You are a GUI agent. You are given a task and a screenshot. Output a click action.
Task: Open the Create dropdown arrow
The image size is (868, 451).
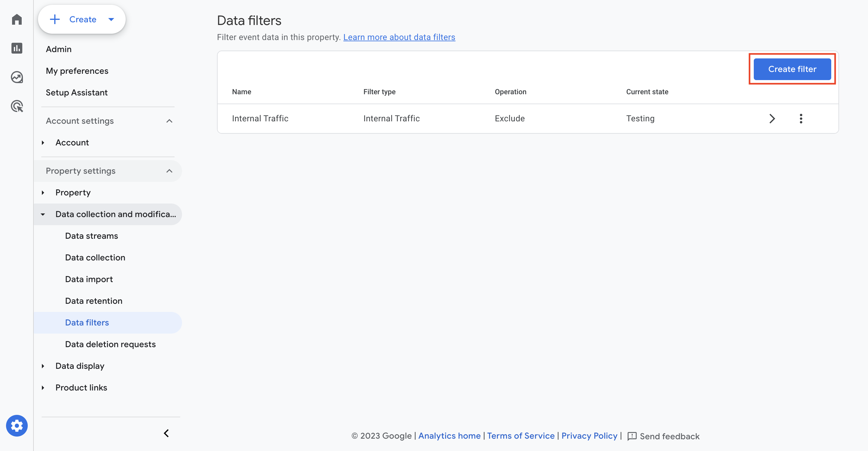point(111,20)
